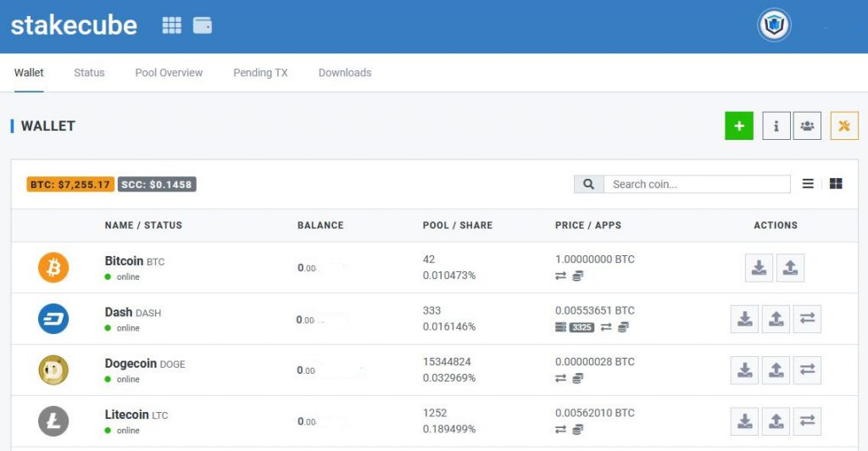Deposit Dash using the download icon
This screenshot has height=451, width=868.
click(x=744, y=319)
